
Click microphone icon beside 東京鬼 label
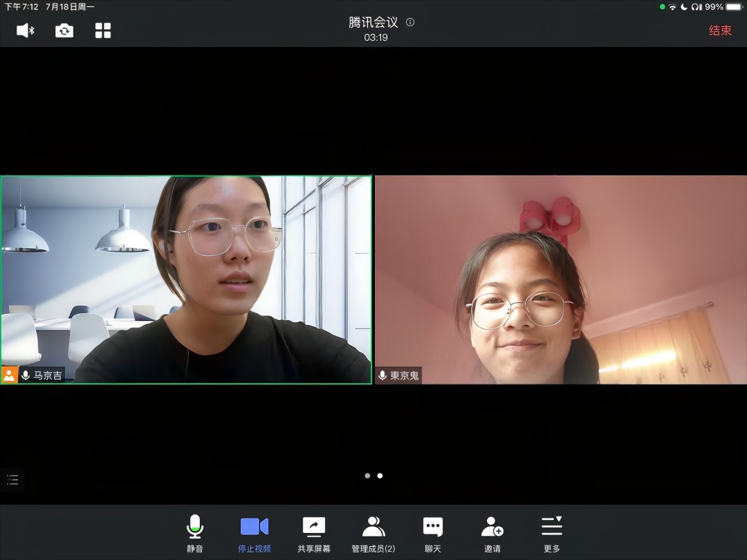click(x=382, y=375)
